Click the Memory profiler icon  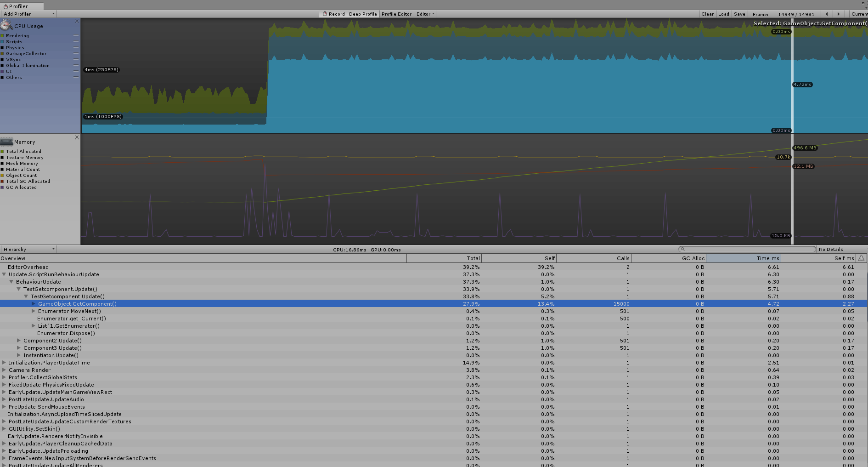[x=6, y=142]
